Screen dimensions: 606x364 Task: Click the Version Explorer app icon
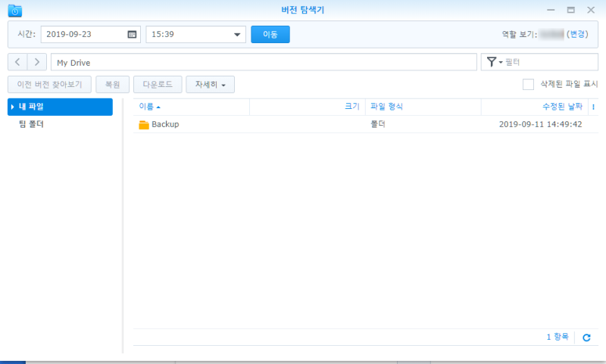coord(14,11)
